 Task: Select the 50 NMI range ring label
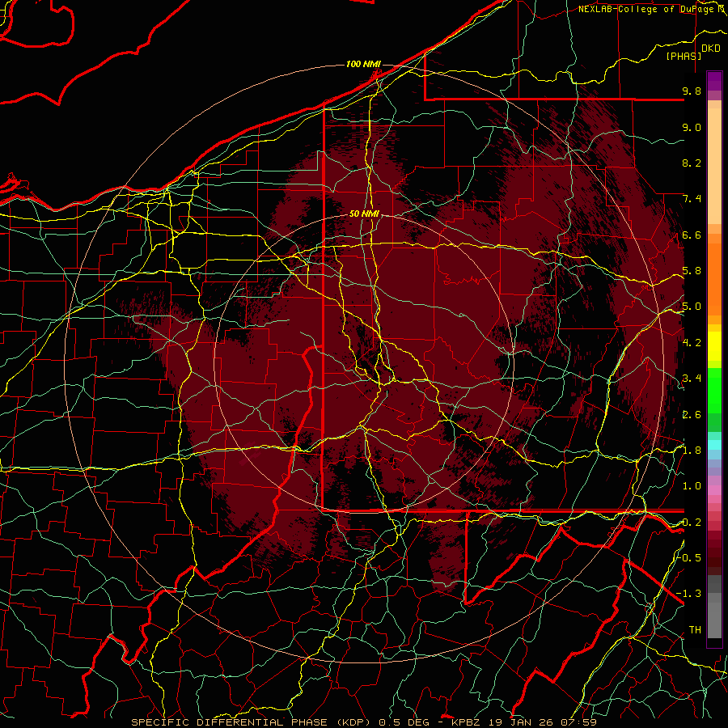tap(365, 214)
